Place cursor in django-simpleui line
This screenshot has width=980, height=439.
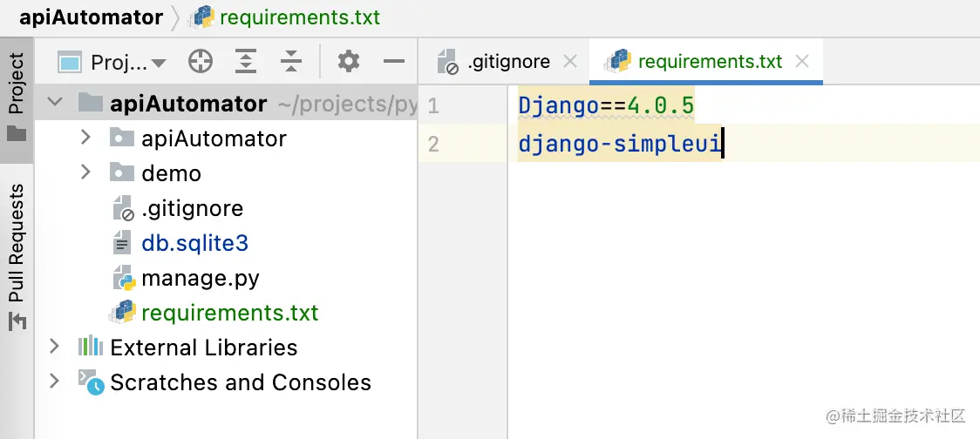click(620, 145)
